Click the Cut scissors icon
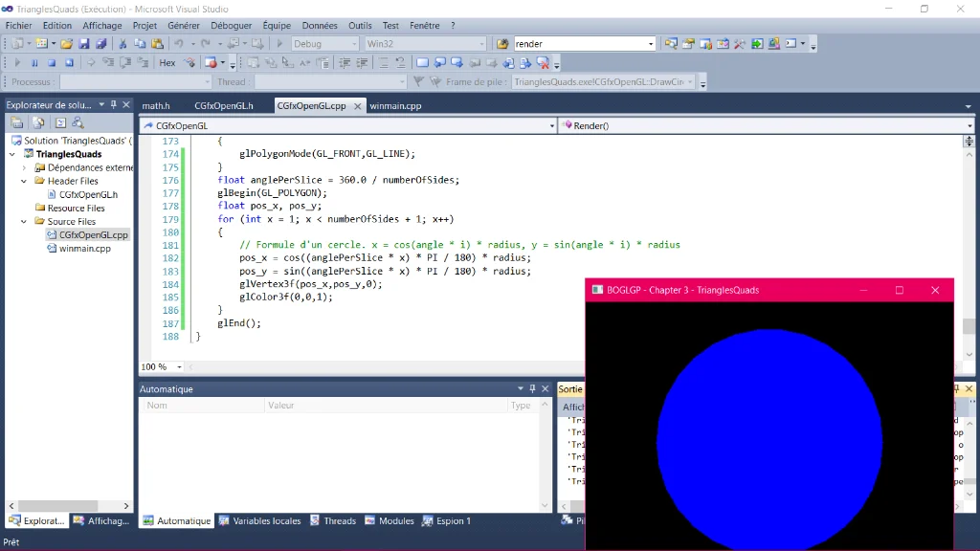980x551 pixels. [x=122, y=44]
